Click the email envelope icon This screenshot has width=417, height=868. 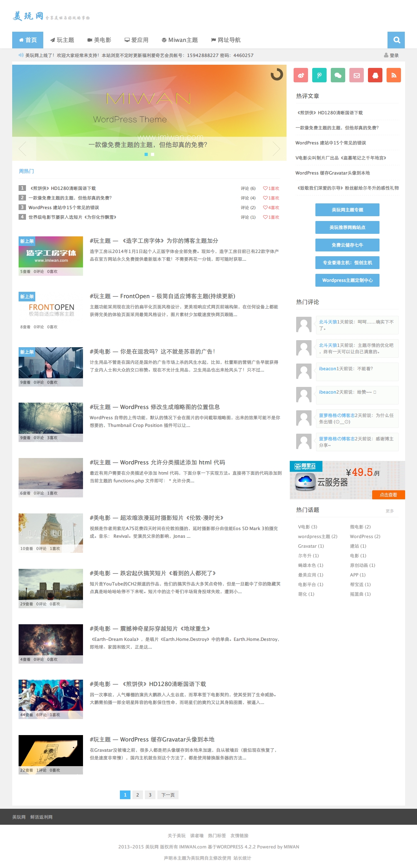[356, 75]
